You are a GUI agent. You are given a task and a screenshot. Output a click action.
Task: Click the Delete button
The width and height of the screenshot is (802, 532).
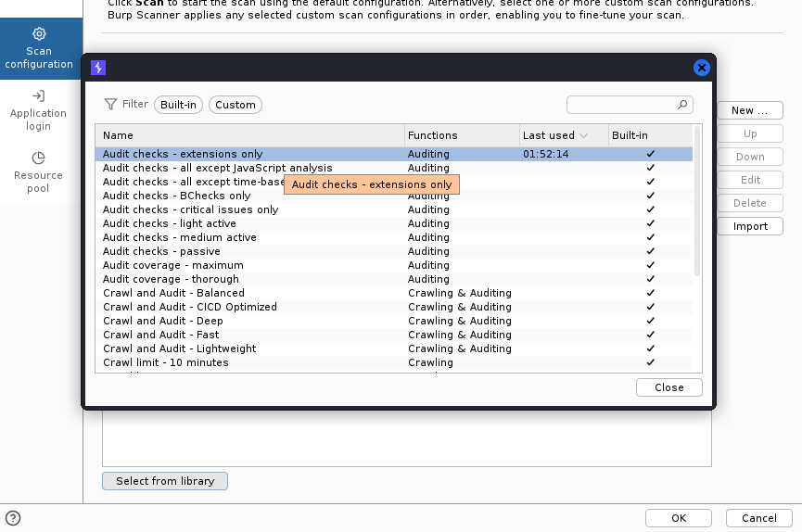(x=750, y=203)
